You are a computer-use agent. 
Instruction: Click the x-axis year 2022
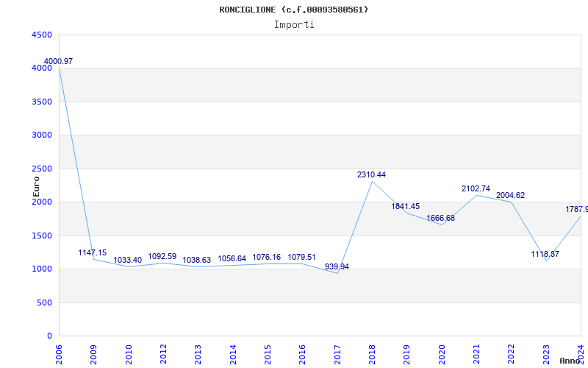click(x=511, y=355)
